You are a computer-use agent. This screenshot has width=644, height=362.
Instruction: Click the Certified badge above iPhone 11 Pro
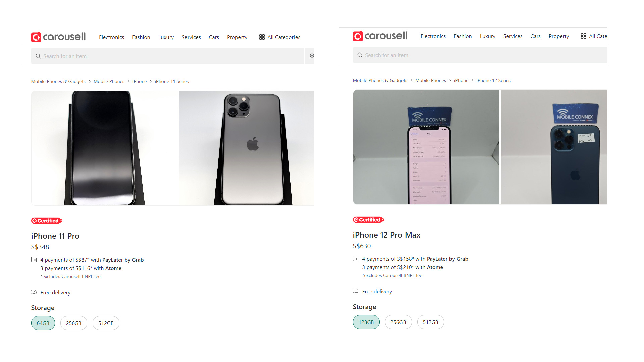[x=47, y=221]
